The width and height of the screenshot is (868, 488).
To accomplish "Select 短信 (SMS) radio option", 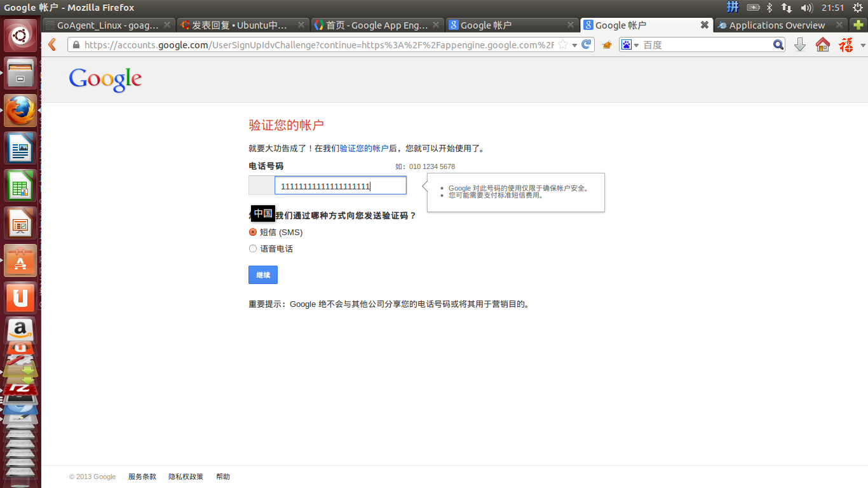I will (253, 232).
